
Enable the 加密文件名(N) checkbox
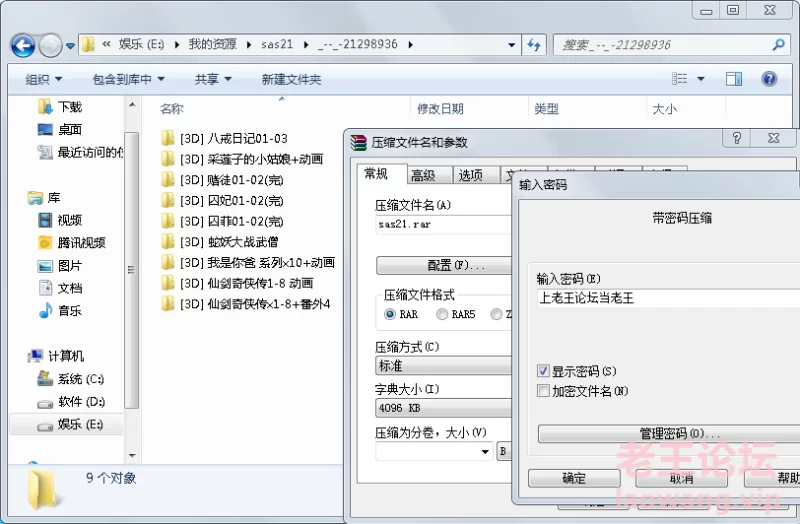(543, 391)
